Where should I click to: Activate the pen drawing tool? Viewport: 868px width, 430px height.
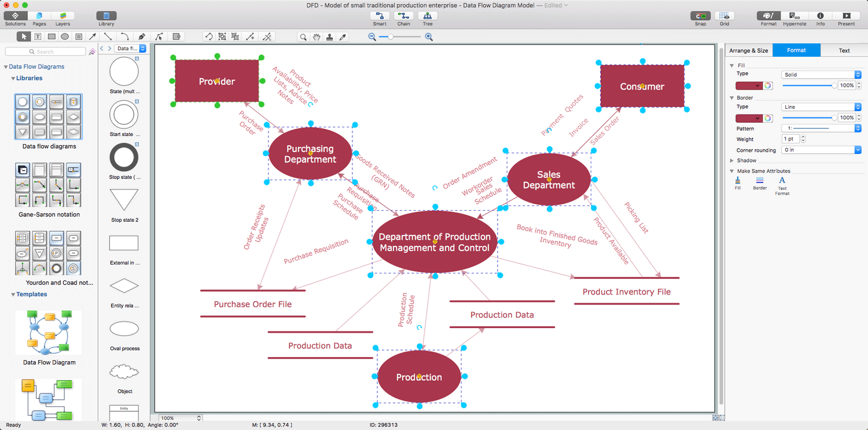[142, 36]
